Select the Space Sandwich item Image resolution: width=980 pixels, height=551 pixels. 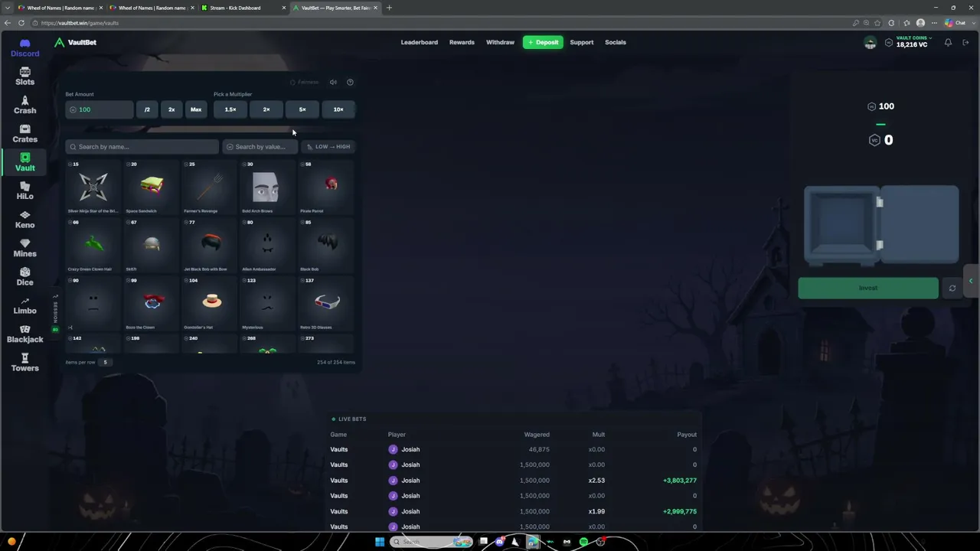152,188
